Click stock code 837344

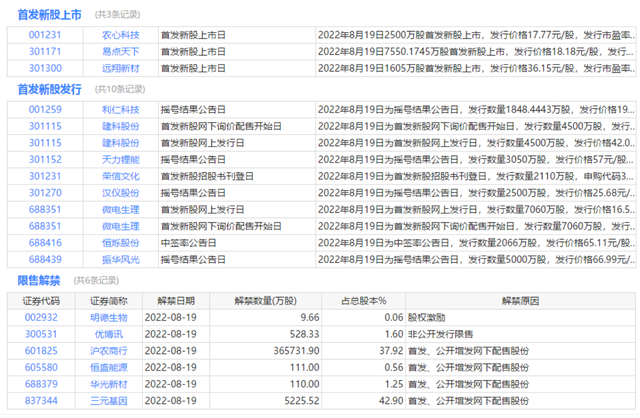click(x=41, y=401)
